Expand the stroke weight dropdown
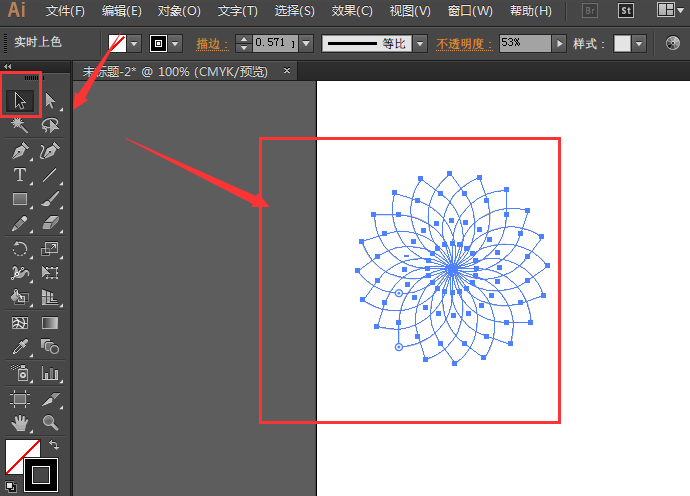The image size is (690, 496). [306, 44]
